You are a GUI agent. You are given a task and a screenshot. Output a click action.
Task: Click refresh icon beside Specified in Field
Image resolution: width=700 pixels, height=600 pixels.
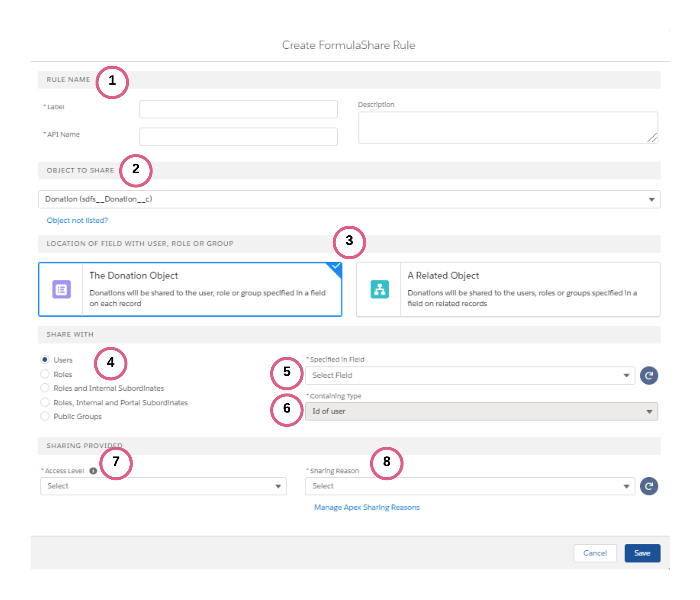[x=648, y=376]
